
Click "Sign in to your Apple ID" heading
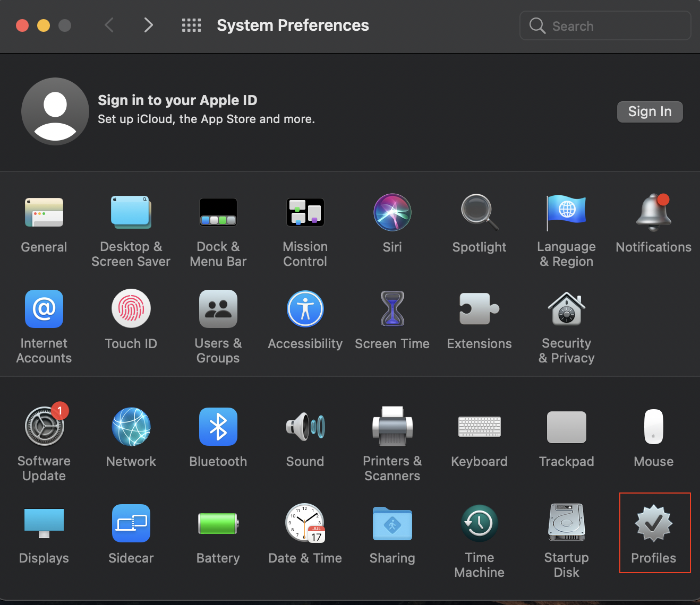(x=177, y=100)
